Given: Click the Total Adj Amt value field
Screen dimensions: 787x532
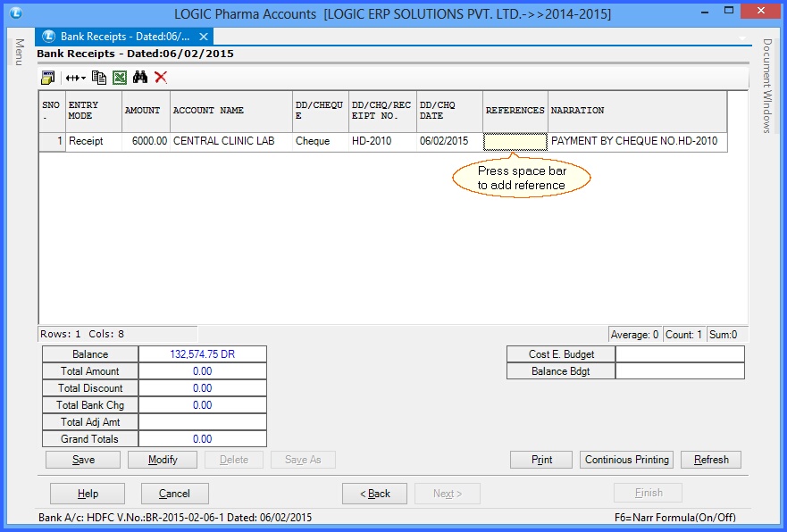Looking at the screenshot, I should [x=202, y=422].
